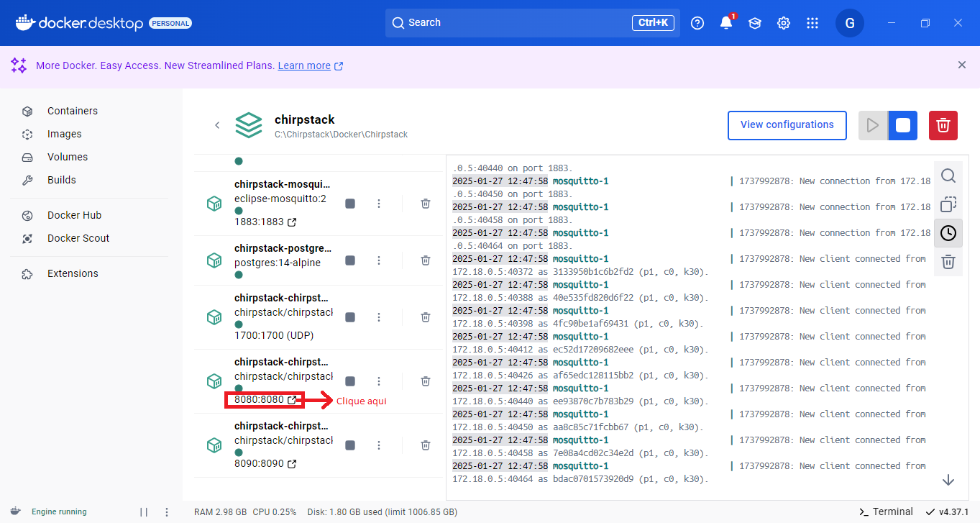Stop the whole chirpstack stack

click(x=902, y=125)
